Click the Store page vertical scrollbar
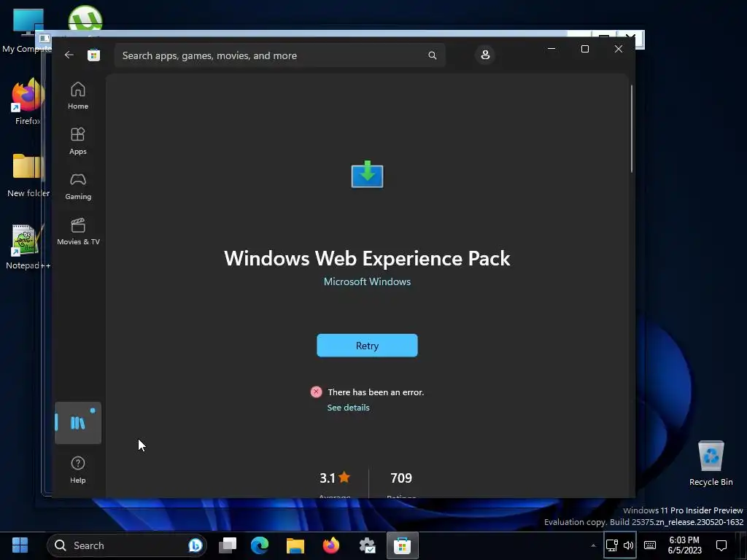This screenshot has height=560, width=747. (632, 128)
